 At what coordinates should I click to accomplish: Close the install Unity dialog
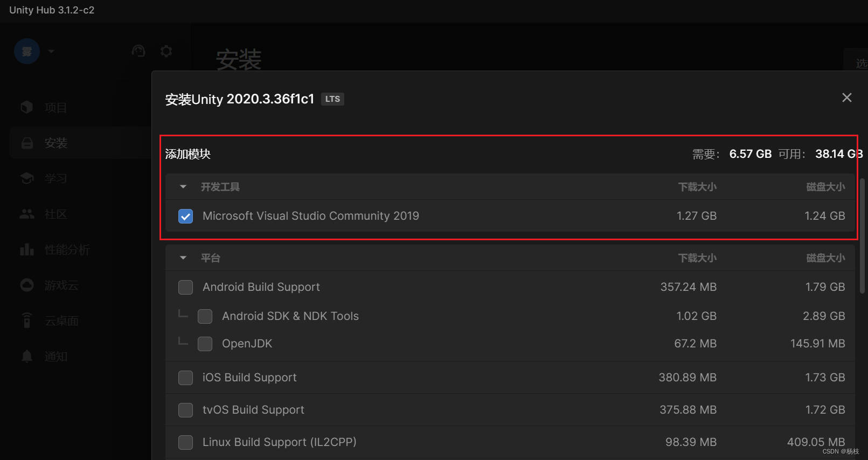click(x=847, y=97)
